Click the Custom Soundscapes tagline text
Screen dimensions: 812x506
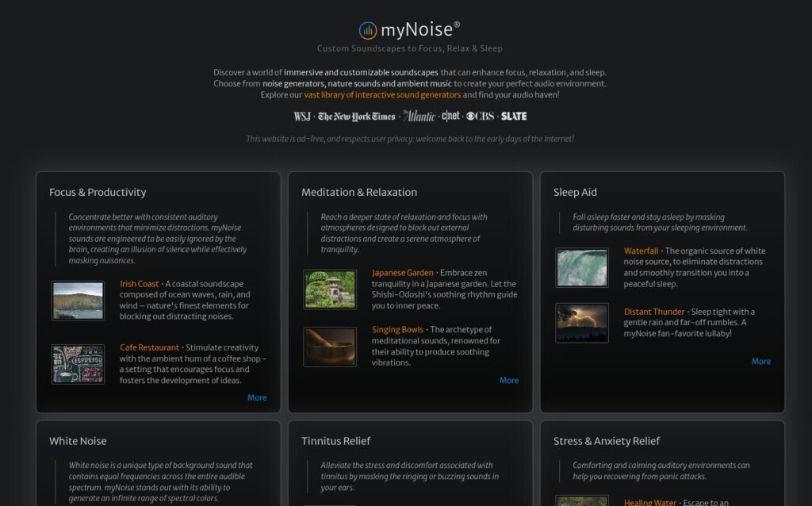tap(410, 48)
